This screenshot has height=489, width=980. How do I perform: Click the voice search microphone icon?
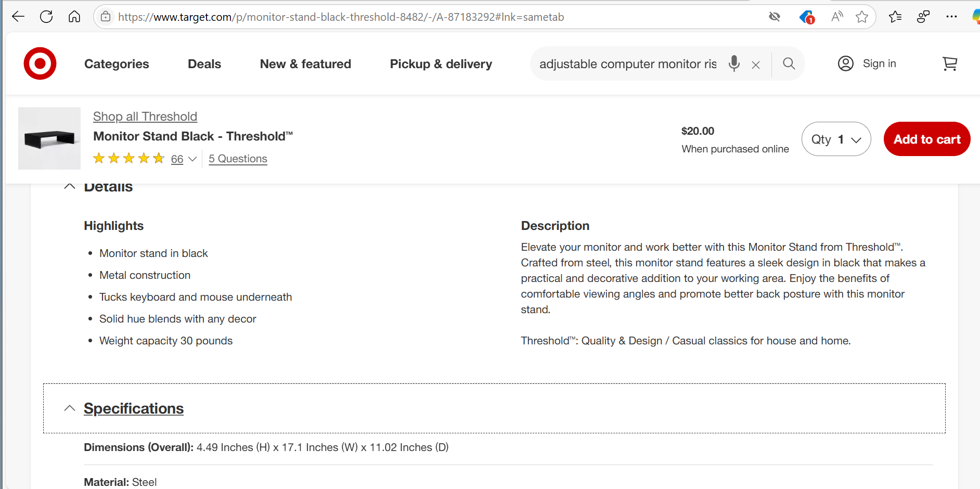coord(734,63)
